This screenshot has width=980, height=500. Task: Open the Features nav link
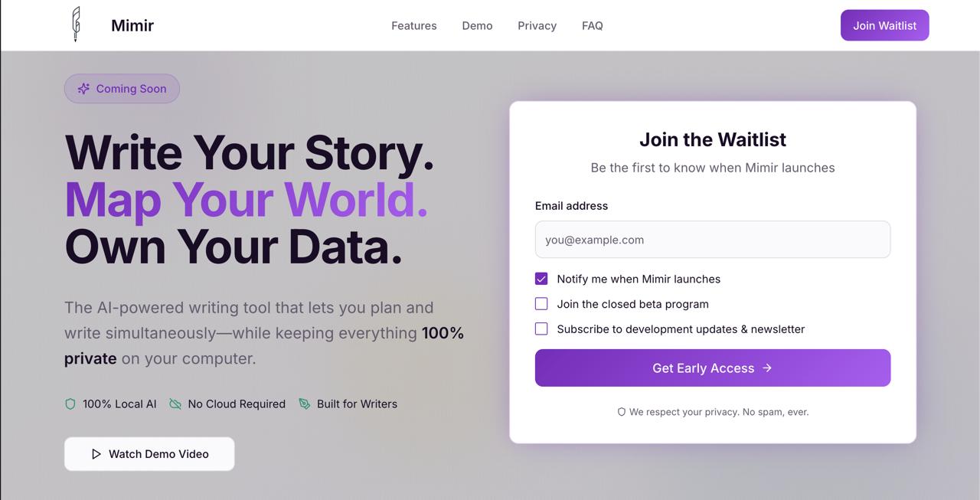click(x=414, y=26)
